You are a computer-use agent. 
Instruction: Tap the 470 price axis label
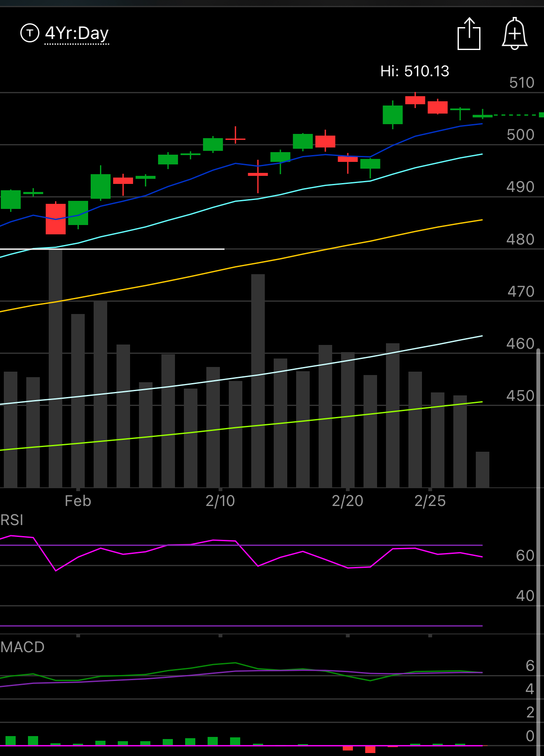[x=521, y=292]
